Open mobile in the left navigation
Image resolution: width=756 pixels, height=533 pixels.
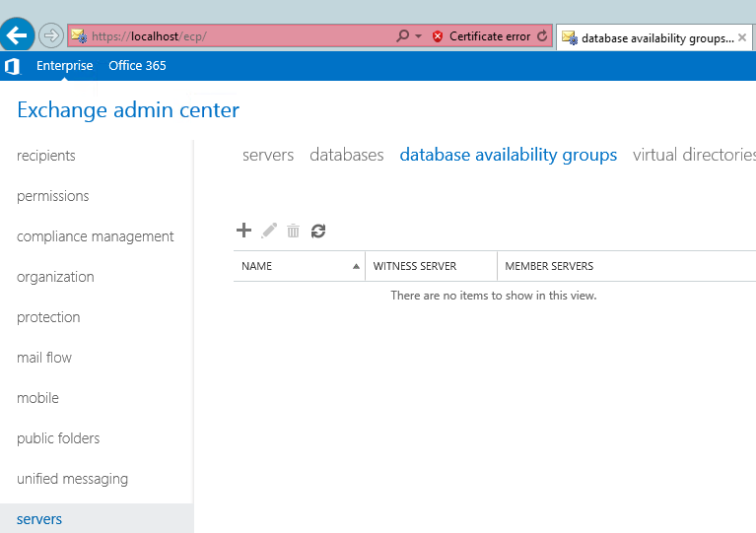click(37, 398)
